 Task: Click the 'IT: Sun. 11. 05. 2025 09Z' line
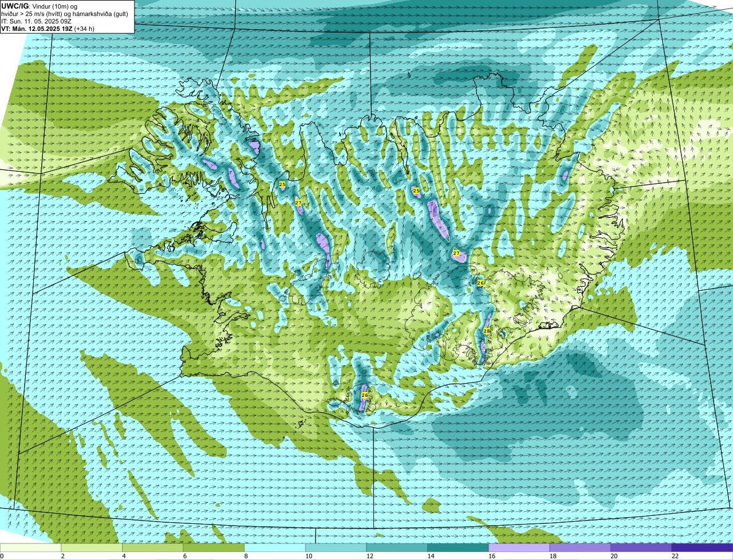pyautogui.click(x=37, y=21)
